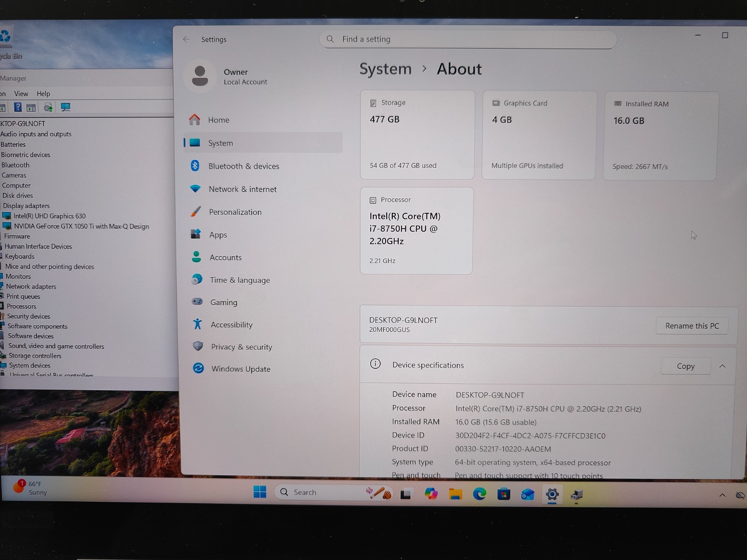This screenshot has height=560, width=747.
Task: Focus the Find a setting search box
Action: 468,40
